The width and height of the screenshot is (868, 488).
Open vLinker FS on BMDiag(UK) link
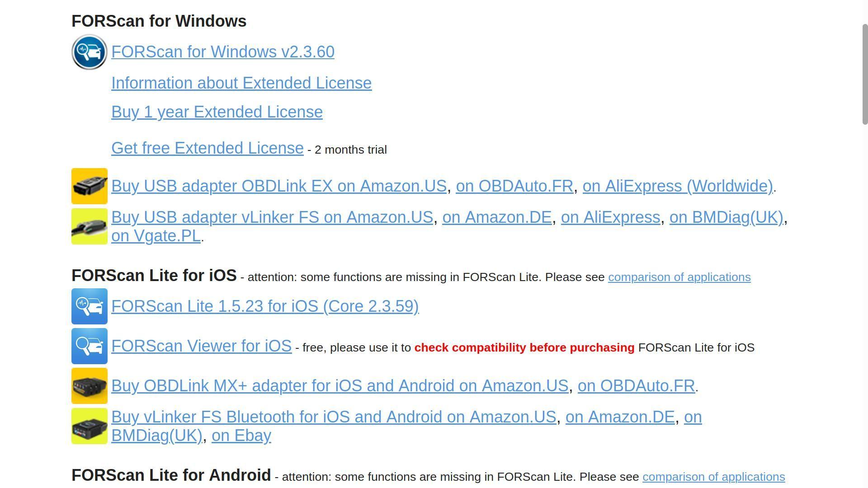point(726,217)
